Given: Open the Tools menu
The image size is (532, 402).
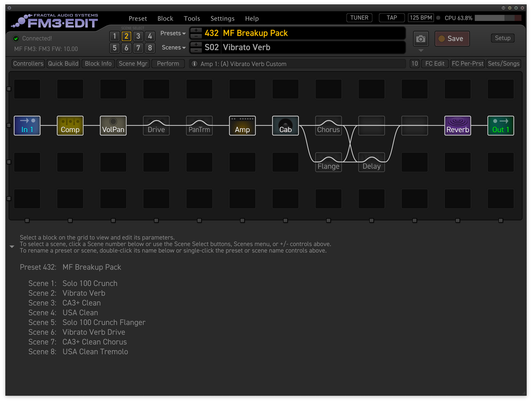Looking at the screenshot, I should [192, 18].
